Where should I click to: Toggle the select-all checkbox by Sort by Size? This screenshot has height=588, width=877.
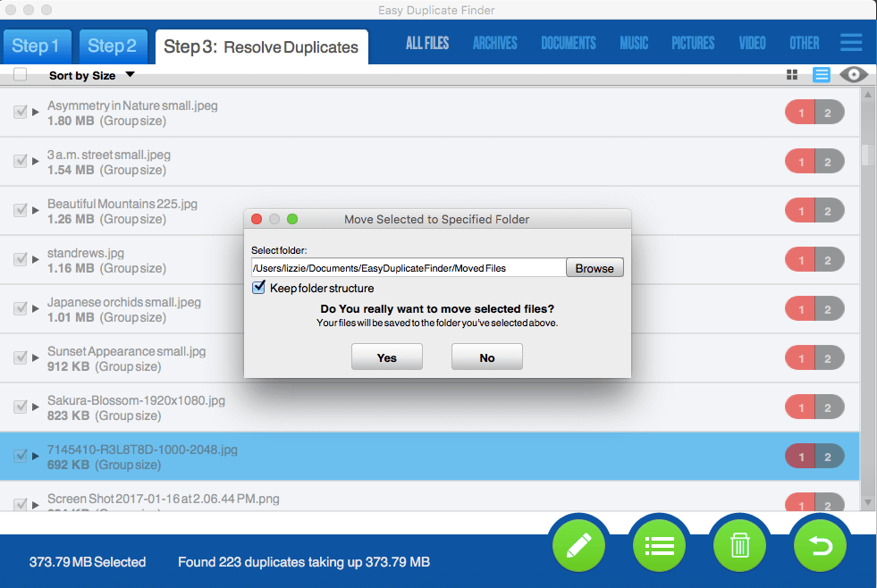coord(21,74)
